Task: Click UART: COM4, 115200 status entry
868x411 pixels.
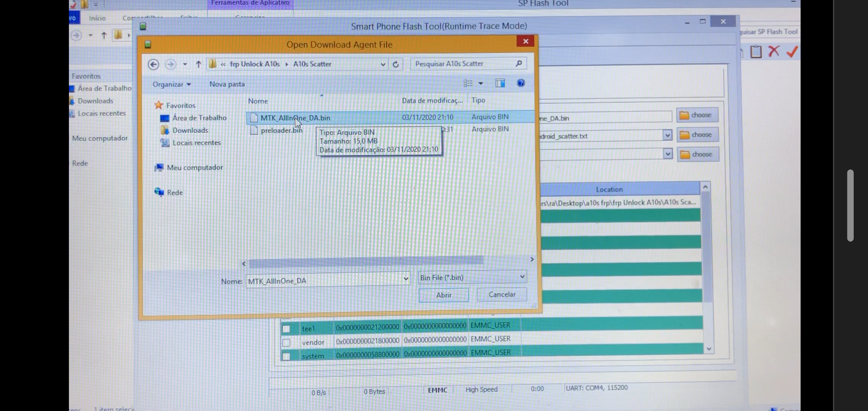Action: pyautogui.click(x=597, y=388)
